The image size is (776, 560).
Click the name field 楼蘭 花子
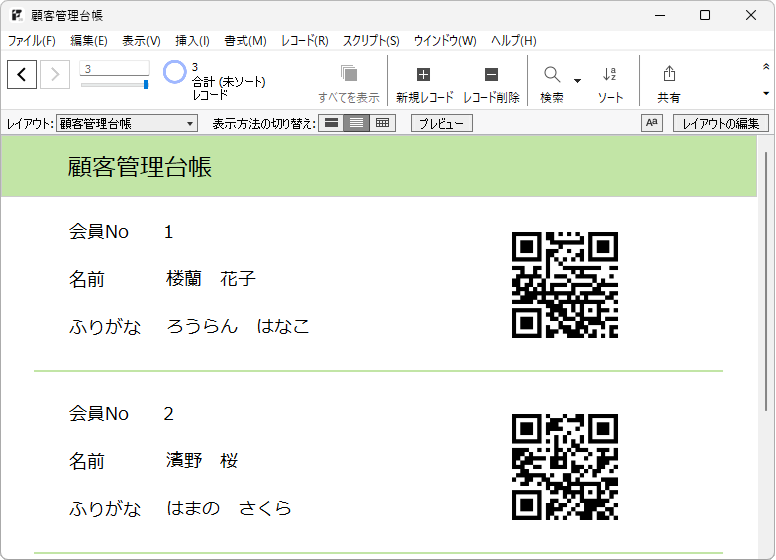click(x=211, y=279)
